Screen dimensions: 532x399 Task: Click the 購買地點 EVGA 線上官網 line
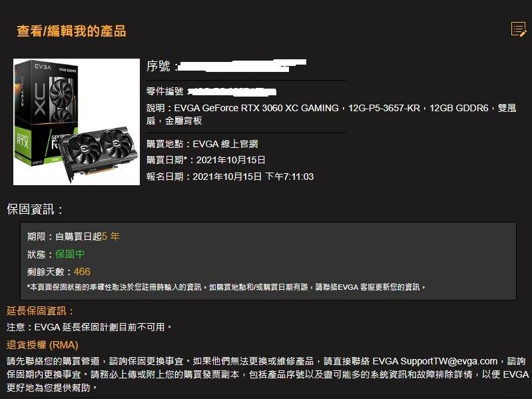[x=202, y=144]
